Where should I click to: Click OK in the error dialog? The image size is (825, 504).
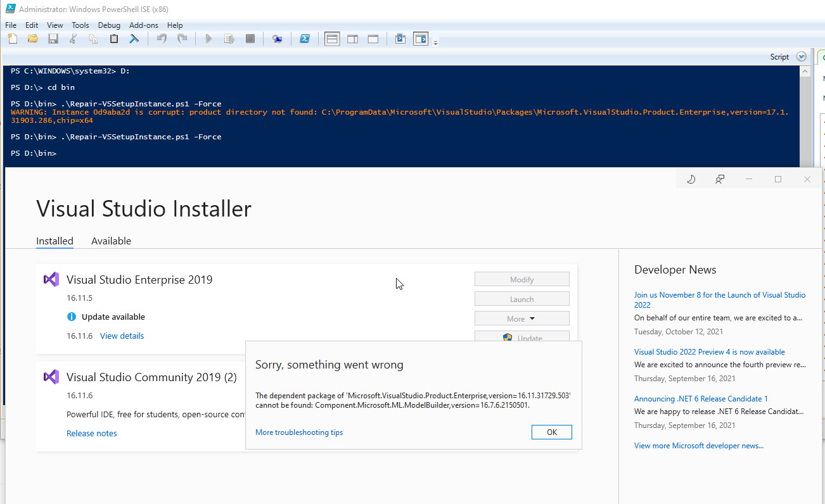552,432
